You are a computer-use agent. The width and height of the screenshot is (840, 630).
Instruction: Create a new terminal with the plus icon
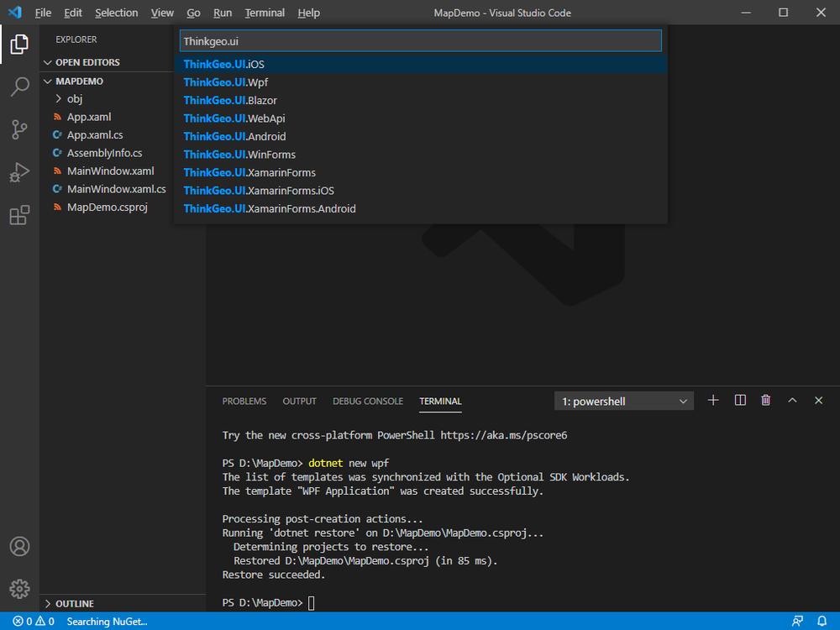click(712, 401)
